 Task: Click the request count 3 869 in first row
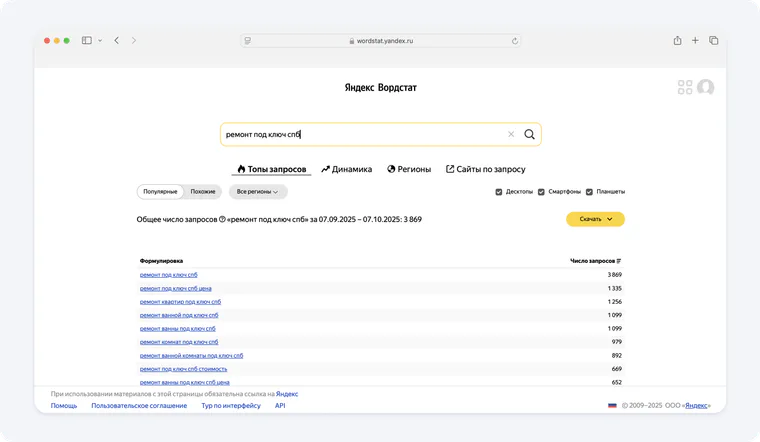[615, 275]
